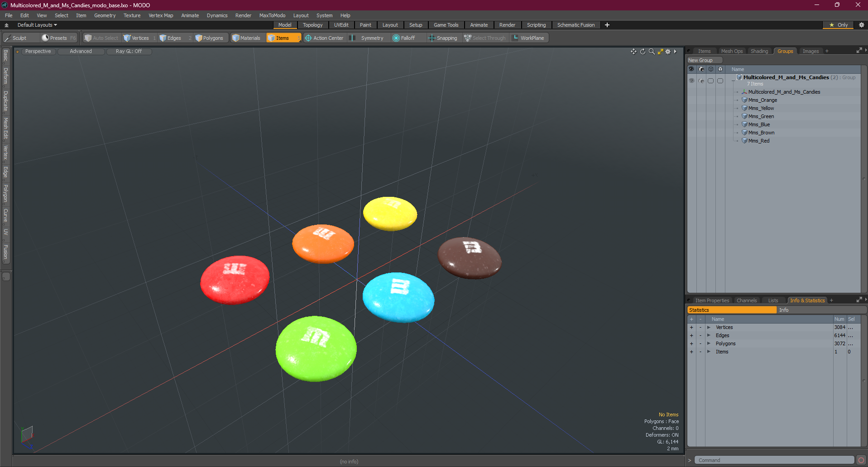Toggle render camera of Multicolored group

tap(701, 81)
